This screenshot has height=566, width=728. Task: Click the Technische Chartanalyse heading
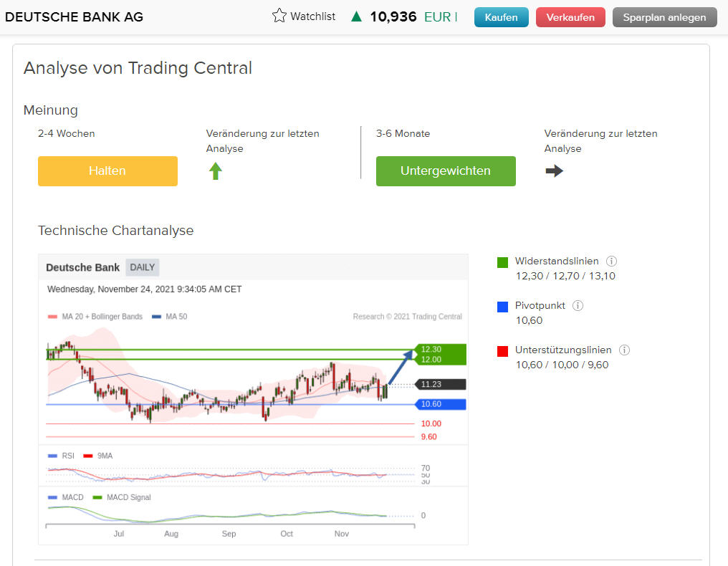click(x=115, y=230)
